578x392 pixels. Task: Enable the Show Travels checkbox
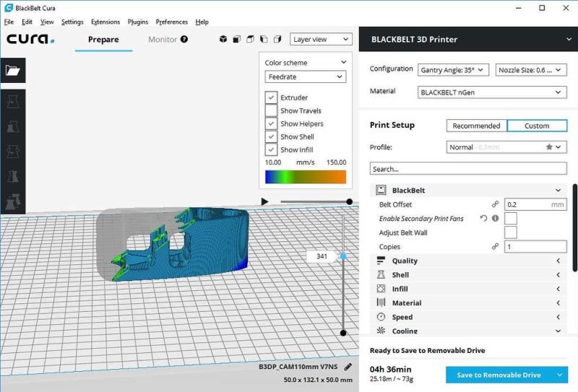tap(271, 111)
